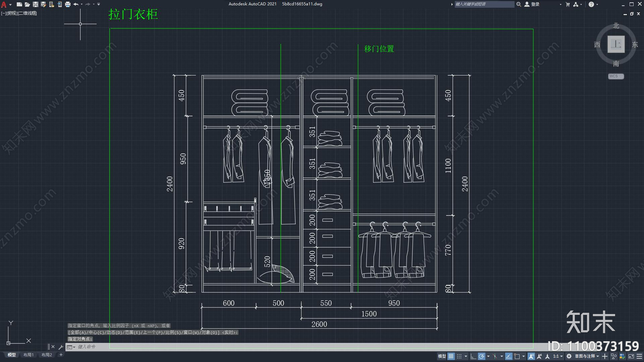
Task: Rotate view to 东 on ViewCube
Action: tap(635, 45)
